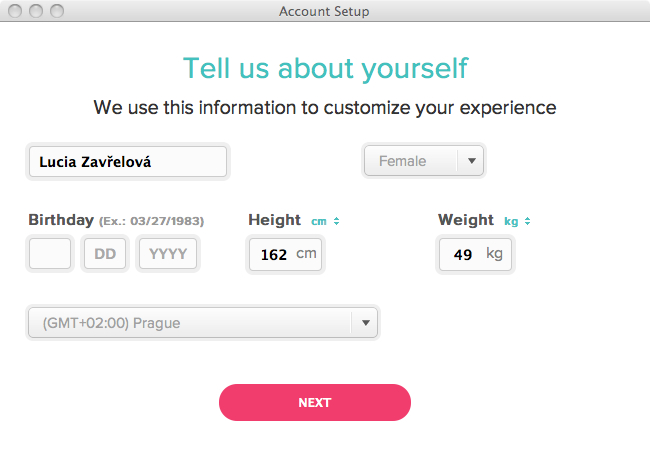The height and width of the screenshot is (472, 650).
Task: Open the Female gender dropdown
Action: tap(423, 161)
